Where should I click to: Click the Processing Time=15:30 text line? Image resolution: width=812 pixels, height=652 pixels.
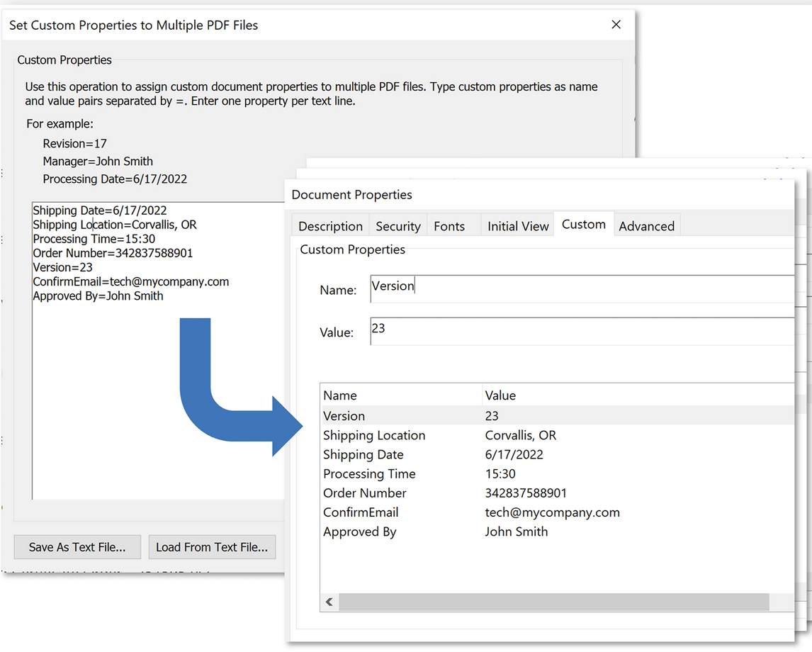94,239
